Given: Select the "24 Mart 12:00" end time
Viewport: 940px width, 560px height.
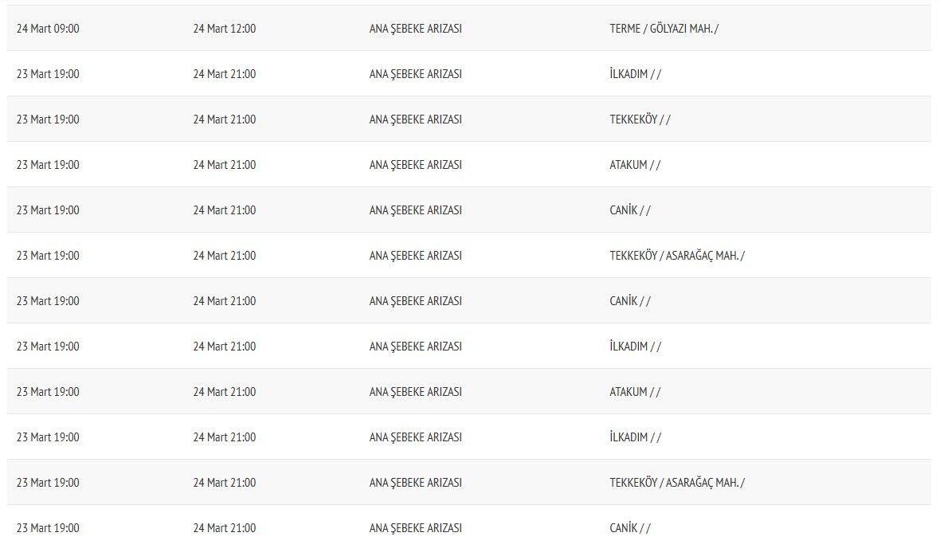Looking at the screenshot, I should (225, 29).
